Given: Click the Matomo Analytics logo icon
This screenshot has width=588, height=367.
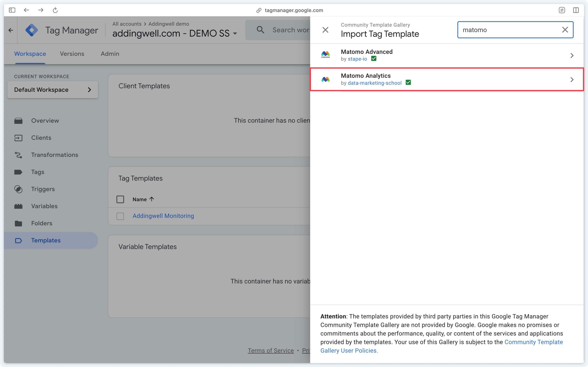Looking at the screenshot, I should 325,79.
